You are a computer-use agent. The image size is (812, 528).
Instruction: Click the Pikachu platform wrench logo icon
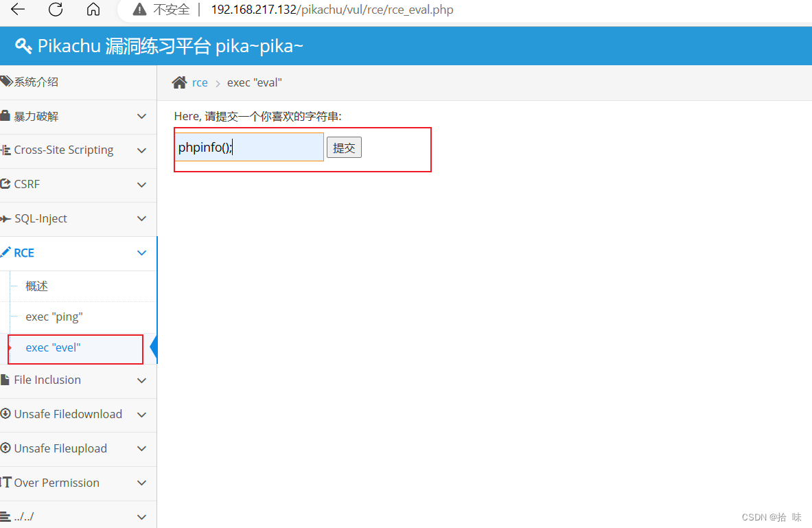pyautogui.click(x=23, y=45)
